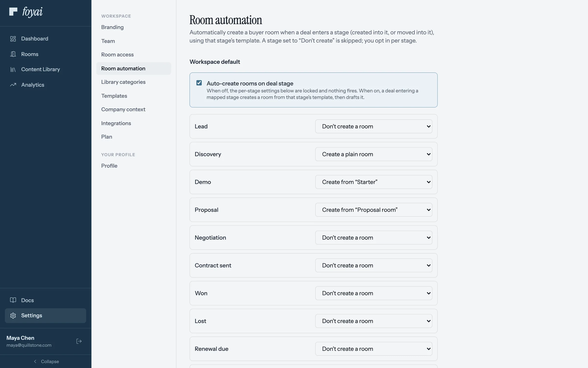
Task: Open Company context settings
Action: (x=123, y=109)
